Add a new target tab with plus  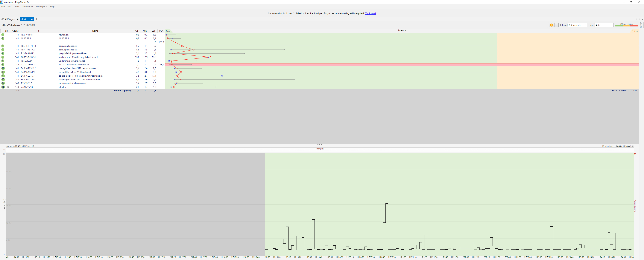[36, 19]
